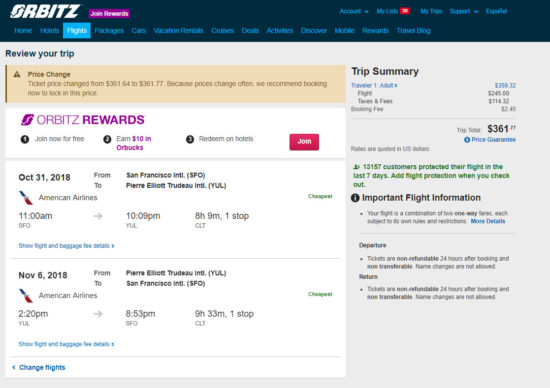550x388 pixels.
Task: Click the American Airlines logo for Oct 31 flight
Action: click(x=26, y=198)
